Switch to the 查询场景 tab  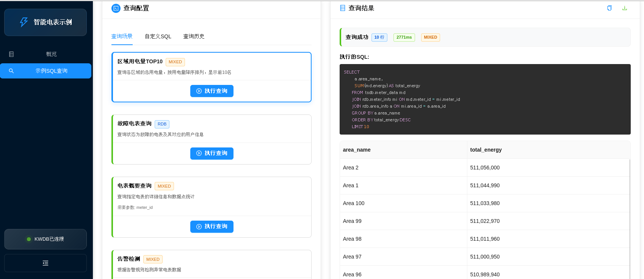(x=122, y=36)
